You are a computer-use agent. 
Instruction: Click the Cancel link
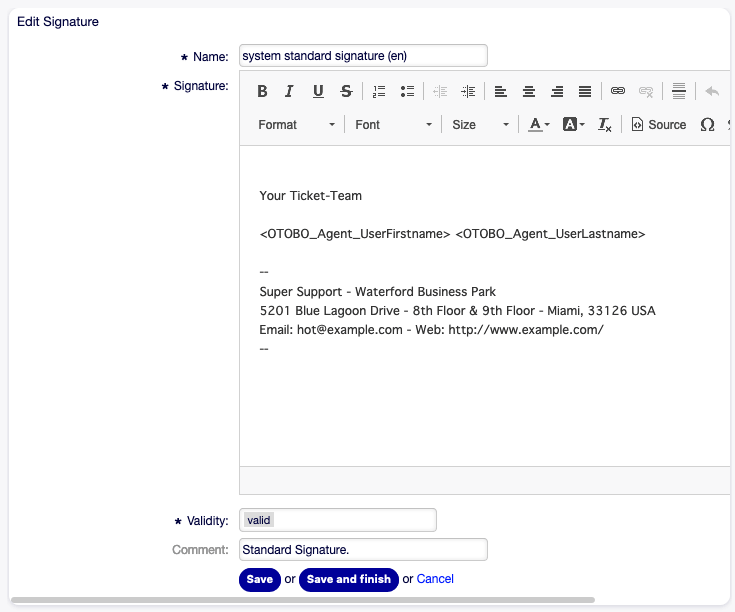point(435,579)
